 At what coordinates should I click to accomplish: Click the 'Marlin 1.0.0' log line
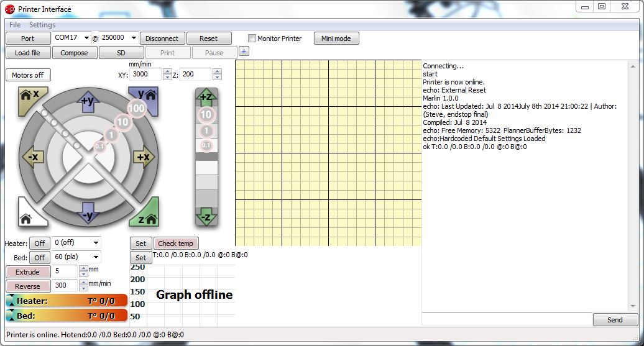point(440,98)
